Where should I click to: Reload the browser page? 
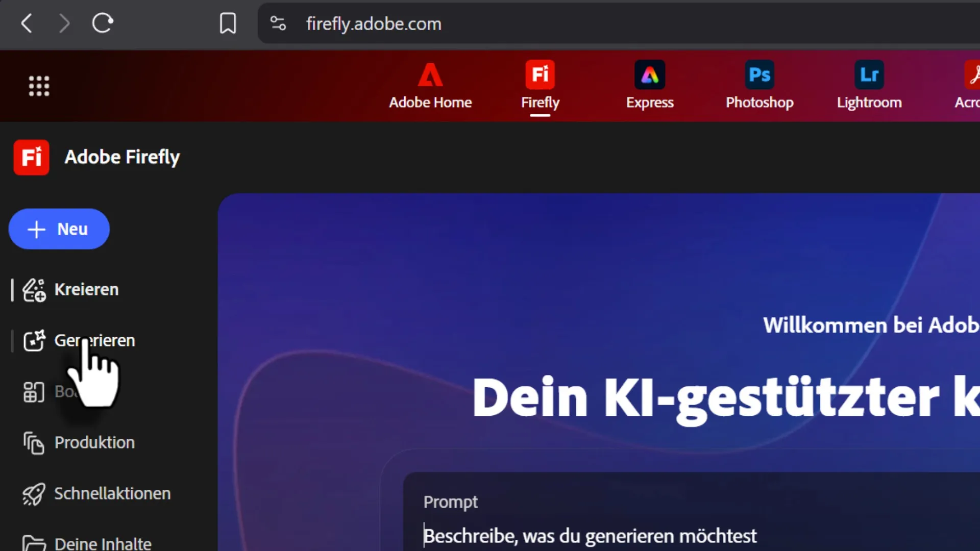click(x=102, y=23)
